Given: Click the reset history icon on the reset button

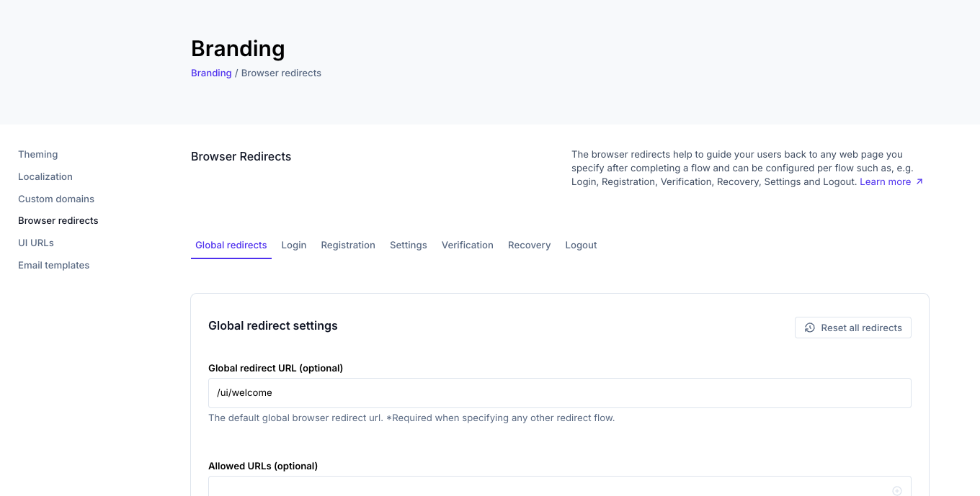Looking at the screenshot, I should point(808,328).
